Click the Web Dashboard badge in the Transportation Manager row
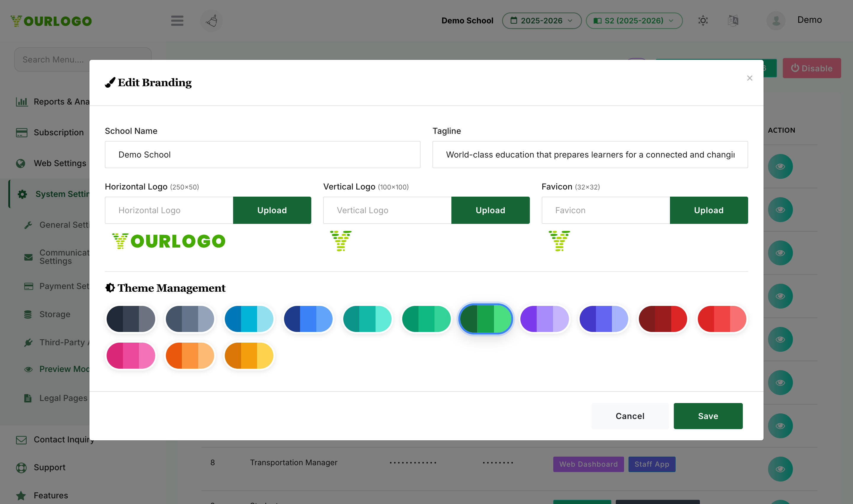 [x=589, y=464]
